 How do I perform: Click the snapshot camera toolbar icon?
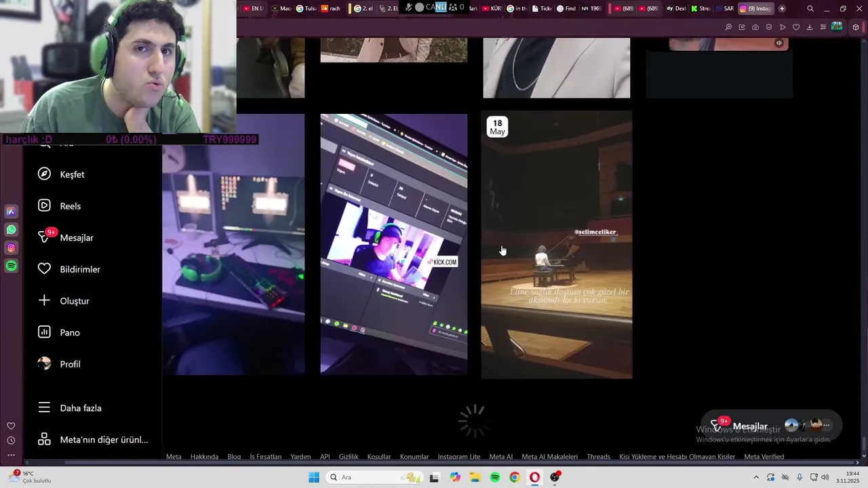click(755, 27)
